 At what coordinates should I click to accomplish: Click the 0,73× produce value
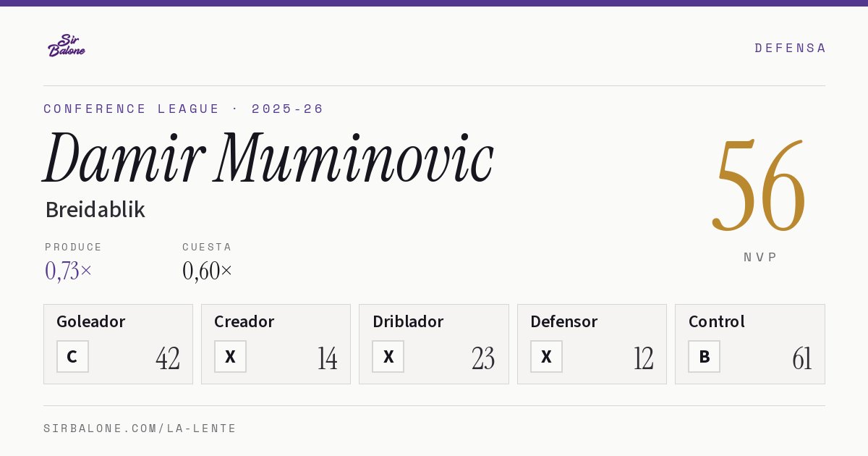point(69,271)
